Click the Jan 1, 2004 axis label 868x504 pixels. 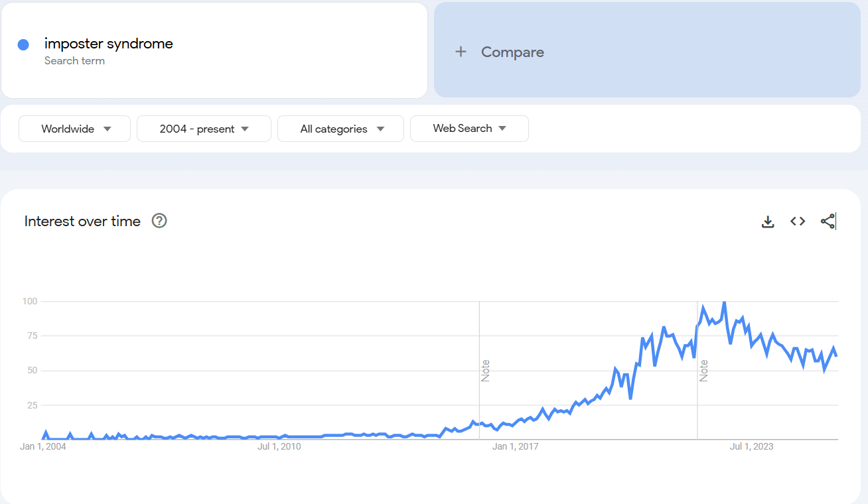point(43,446)
